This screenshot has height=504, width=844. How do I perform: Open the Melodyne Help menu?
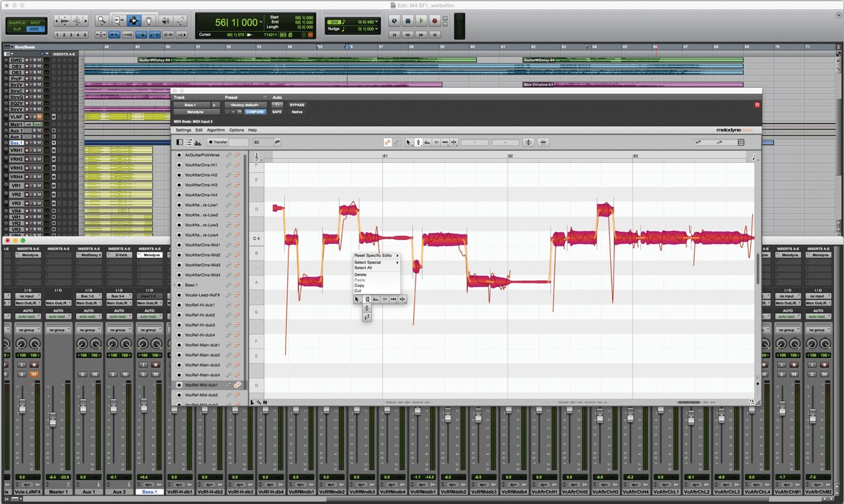pos(253,130)
